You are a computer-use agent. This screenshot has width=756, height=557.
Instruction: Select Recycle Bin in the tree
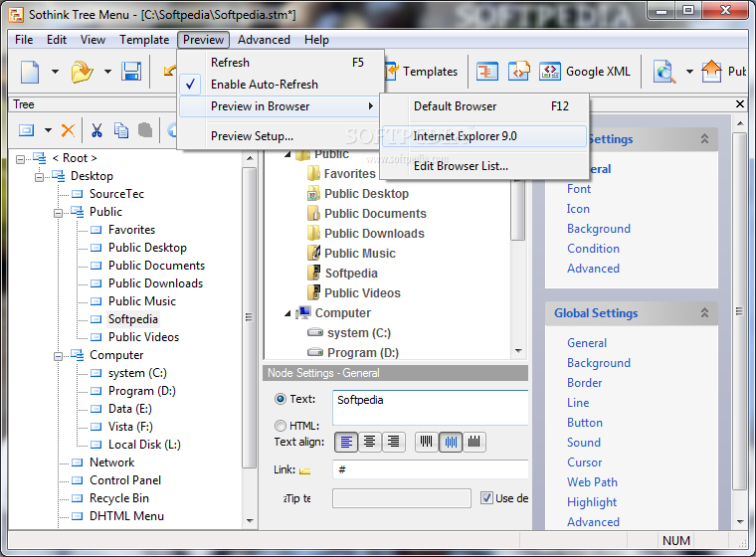pyautogui.click(x=118, y=498)
